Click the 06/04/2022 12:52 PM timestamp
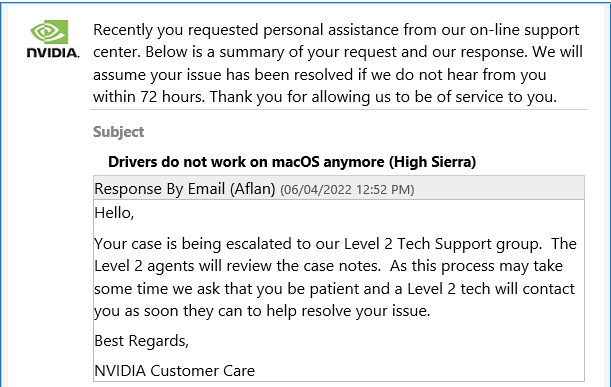This screenshot has height=387, width=611. point(347,190)
